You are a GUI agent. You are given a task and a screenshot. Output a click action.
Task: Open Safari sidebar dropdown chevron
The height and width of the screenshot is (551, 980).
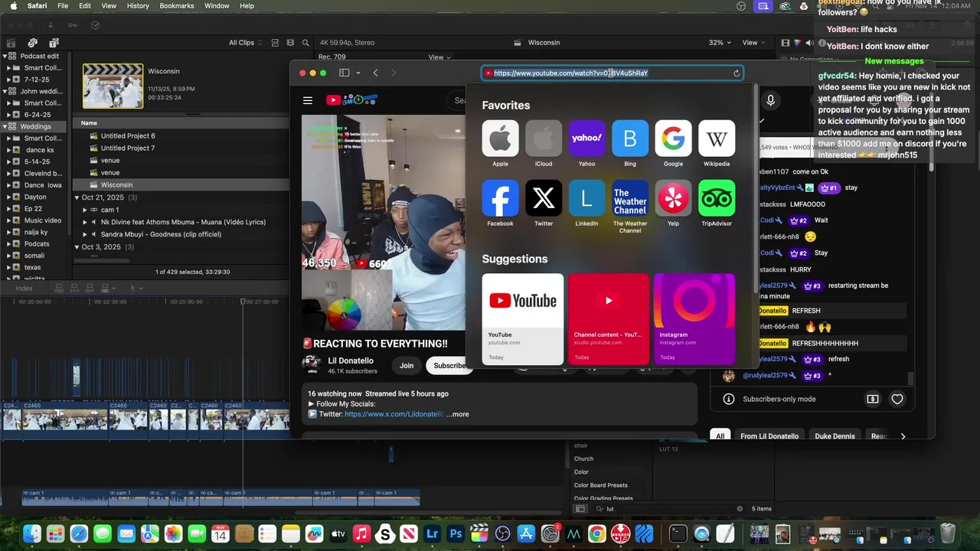pyautogui.click(x=358, y=73)
